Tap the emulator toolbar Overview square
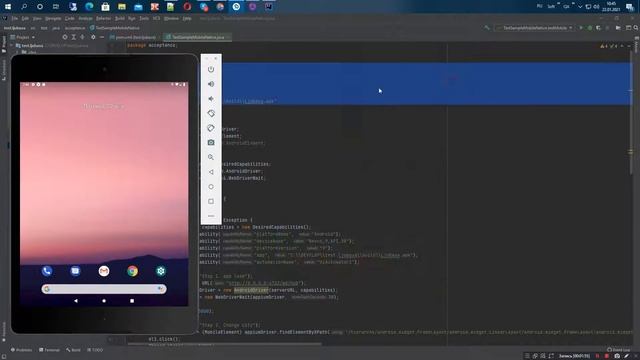The height and width of the screenshot is (360, 640). point(211,201)
